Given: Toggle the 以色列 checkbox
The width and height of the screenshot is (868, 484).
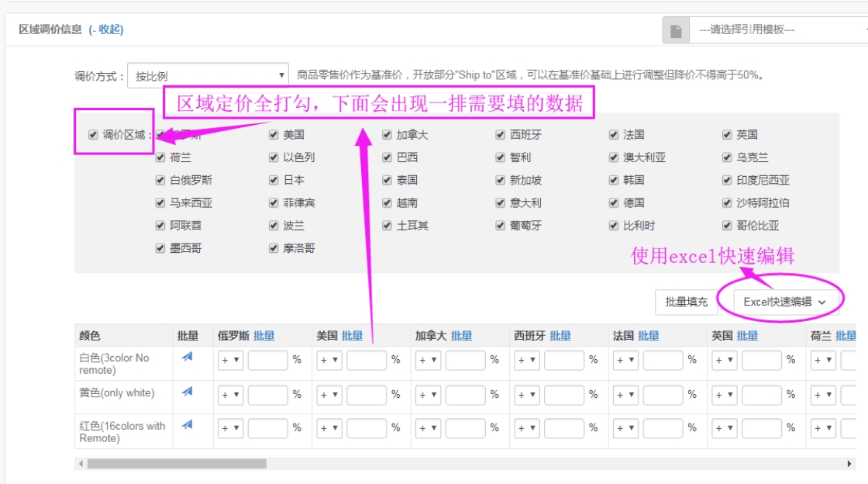Looking at the screenshot, I should pyautogui.click(x=274, y=157).
